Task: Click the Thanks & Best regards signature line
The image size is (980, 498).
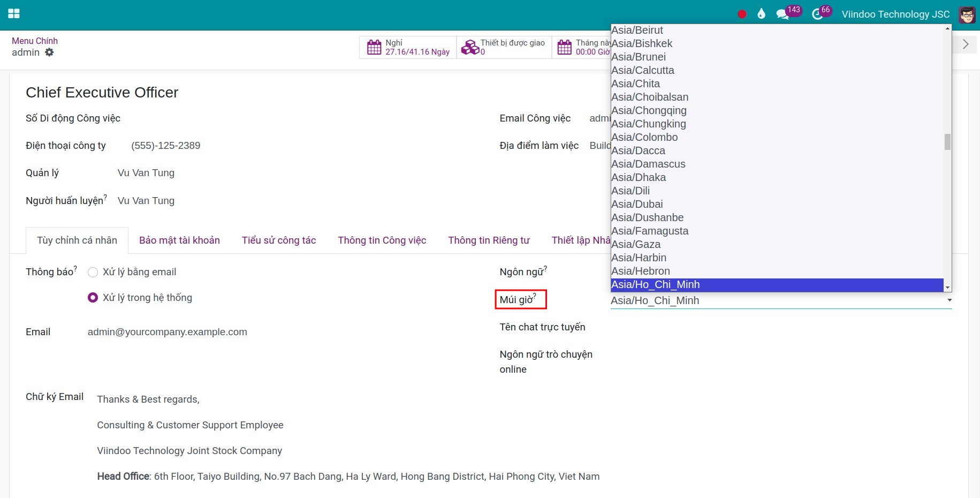Action: click(148, 399)
